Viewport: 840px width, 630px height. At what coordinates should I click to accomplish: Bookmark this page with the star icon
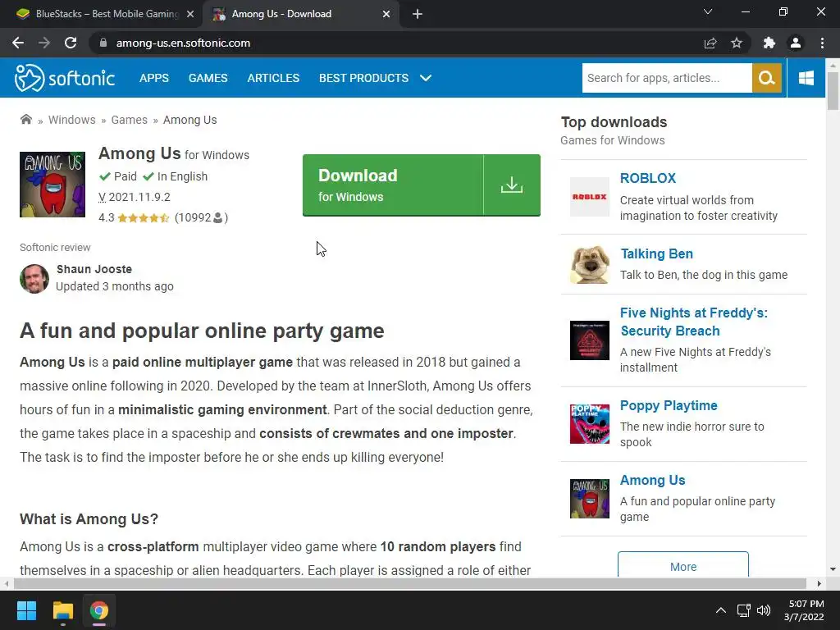coord(737,43)
